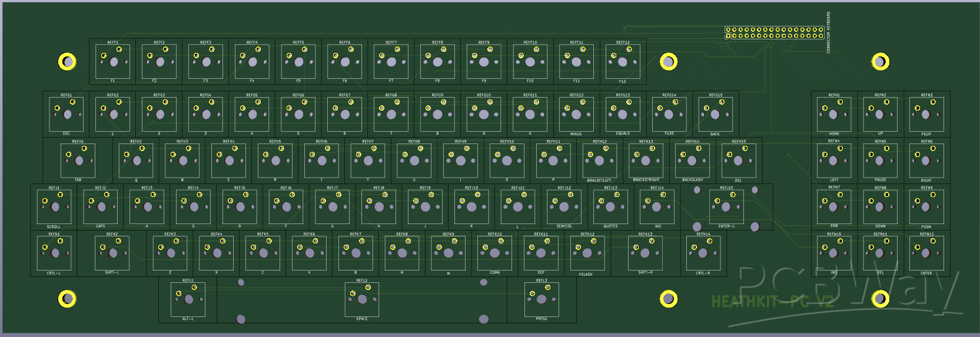Click the 'REFL2' reference label
Viewport: 980px width, 337px height.
pos(362,281)
